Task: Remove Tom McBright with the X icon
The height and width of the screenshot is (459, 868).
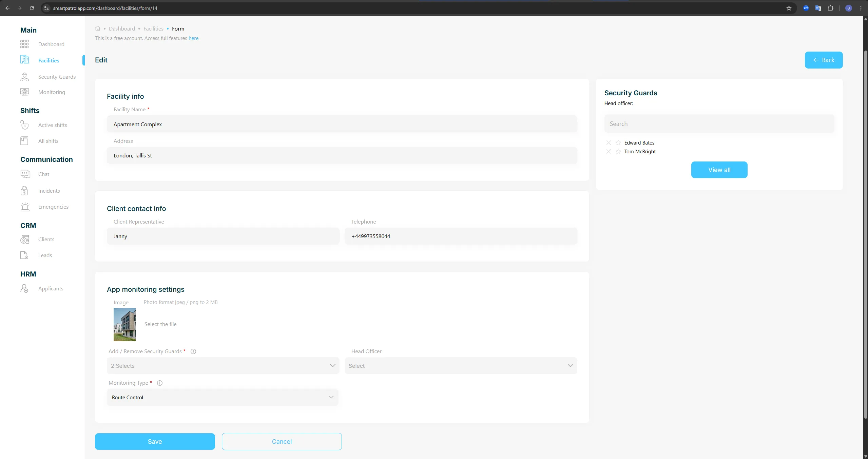Action: tap(609, 152)
